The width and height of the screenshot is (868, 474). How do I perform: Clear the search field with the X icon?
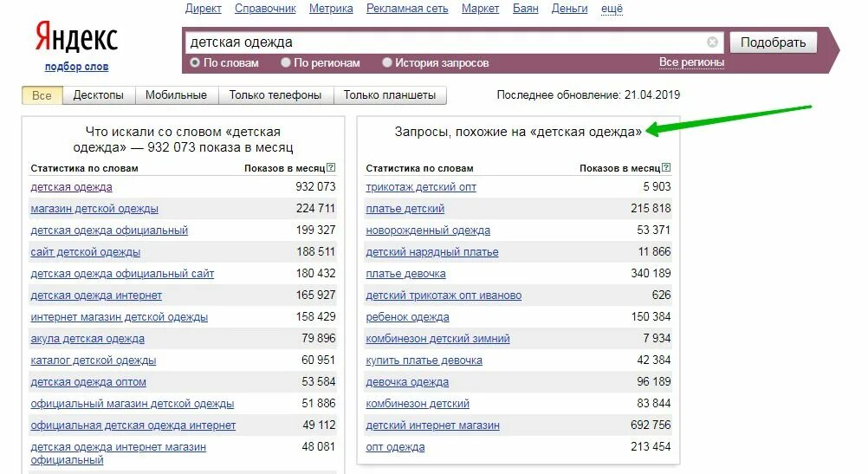712,42
